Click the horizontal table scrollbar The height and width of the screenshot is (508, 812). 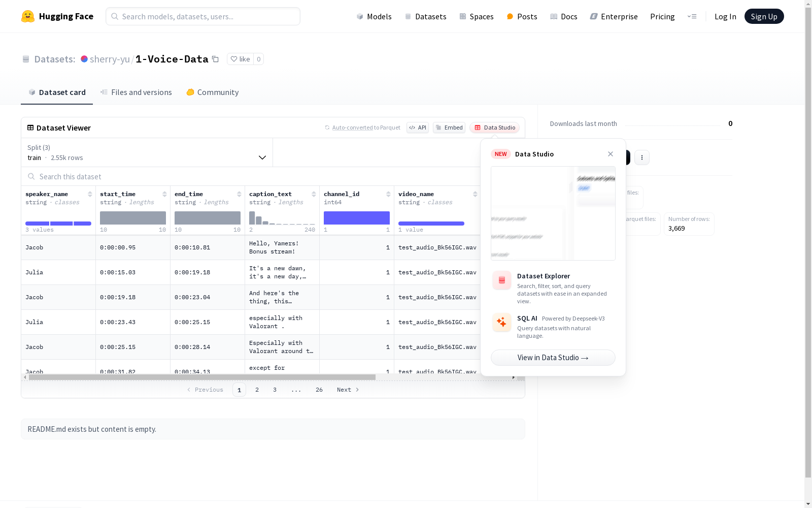pos(202,377)
